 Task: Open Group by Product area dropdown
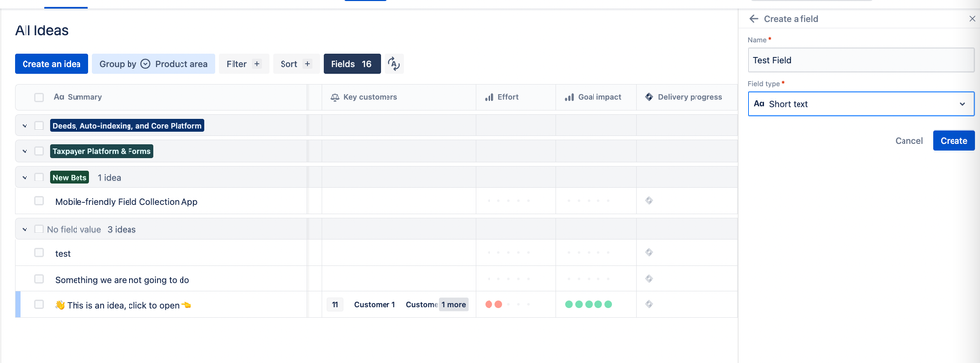pyautogui.click(x=154, y=64)
